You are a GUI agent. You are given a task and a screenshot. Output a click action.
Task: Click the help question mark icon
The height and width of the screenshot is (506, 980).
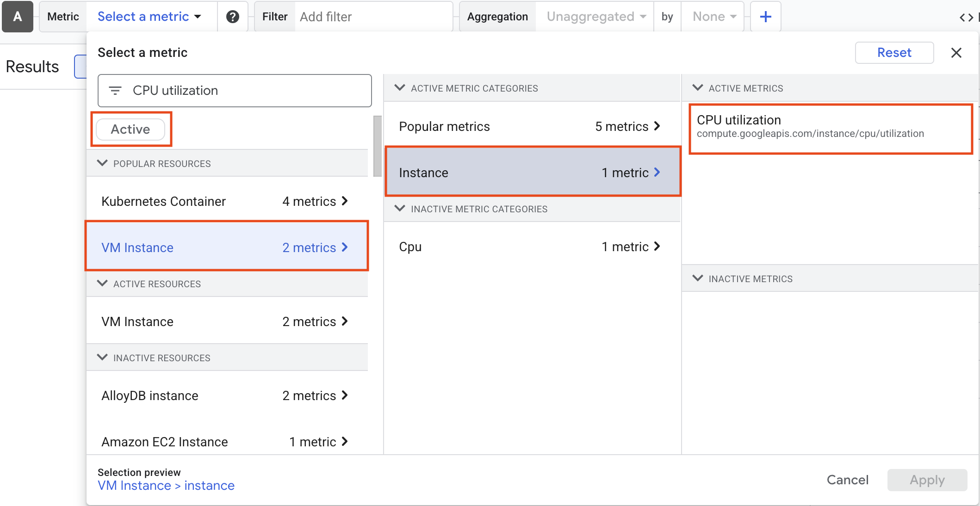232,17
